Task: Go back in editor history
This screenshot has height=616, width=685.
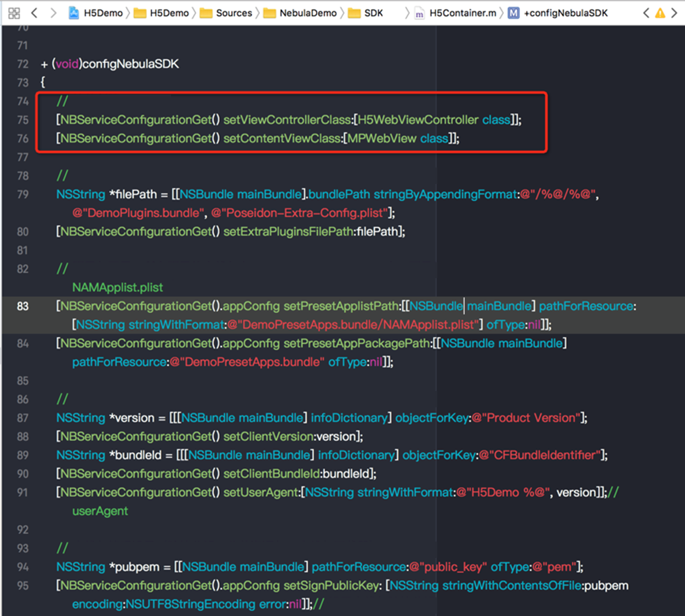Action: (x=34, y=13)
